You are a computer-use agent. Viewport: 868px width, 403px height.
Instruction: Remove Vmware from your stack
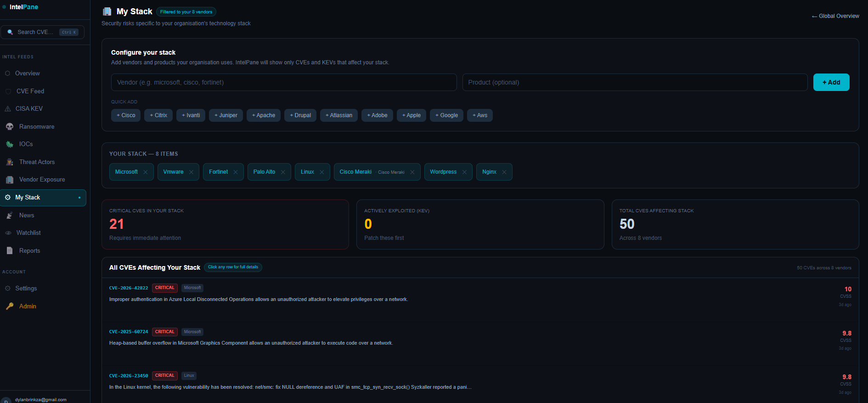tap(191, 172)
